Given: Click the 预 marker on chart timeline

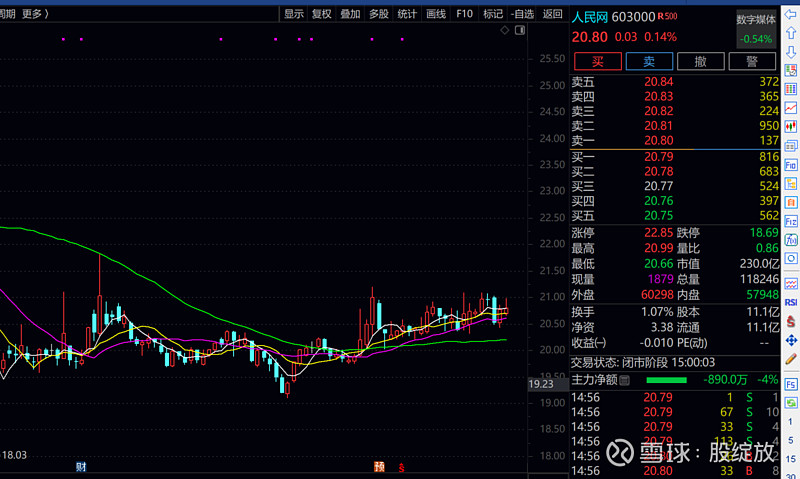Looking at the screenshot, I should click(x=379, y=466).
